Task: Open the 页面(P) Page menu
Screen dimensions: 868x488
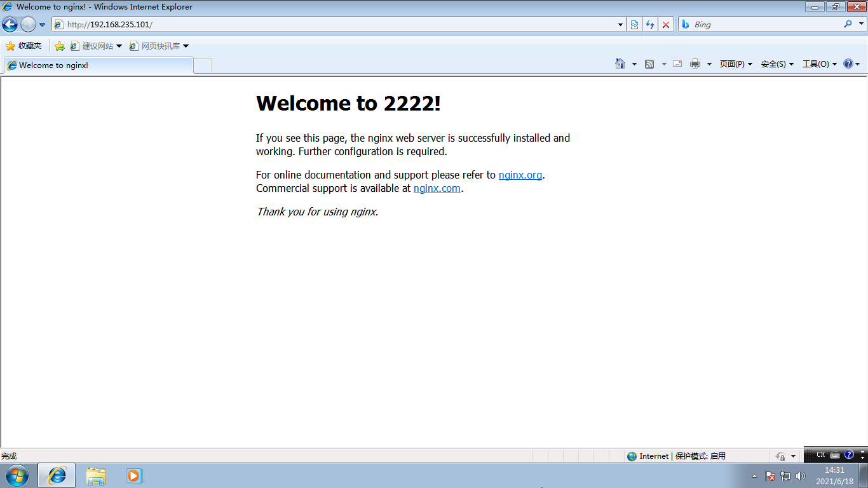Action: click(x=736, y=64)
